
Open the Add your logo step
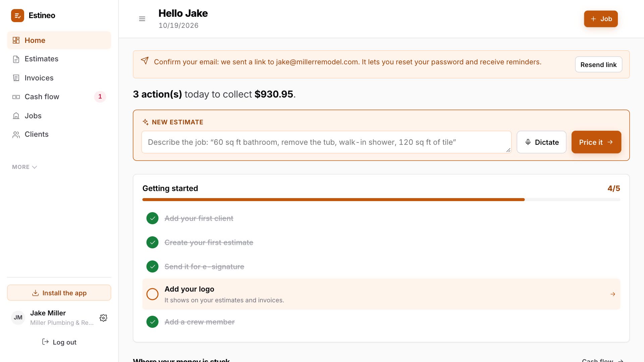pyautogui.click(x=381, y=294)
